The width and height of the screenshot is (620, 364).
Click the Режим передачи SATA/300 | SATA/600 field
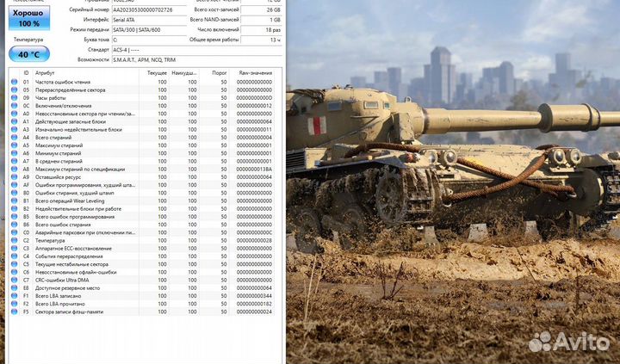tap(149, 29)
